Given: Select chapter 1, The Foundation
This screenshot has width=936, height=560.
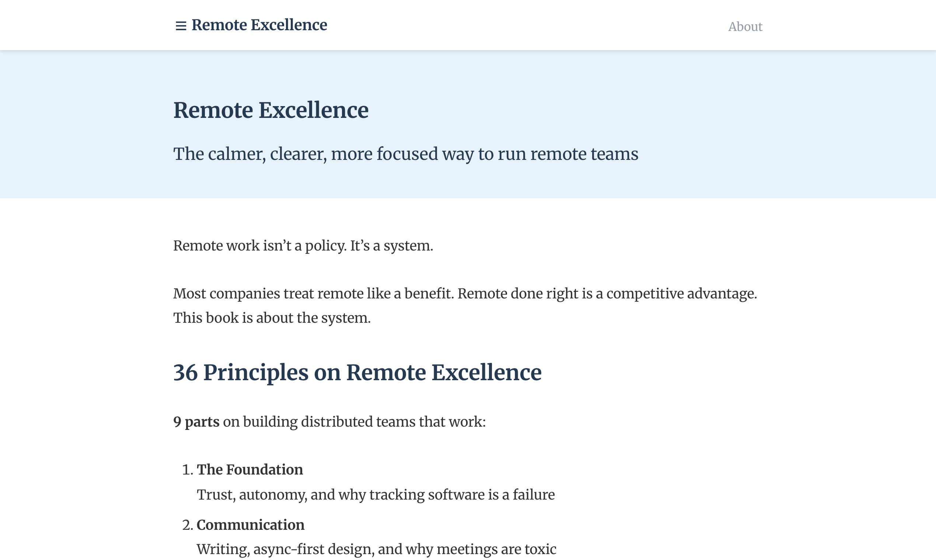Looking at the screenshot, I should point(250,469).
